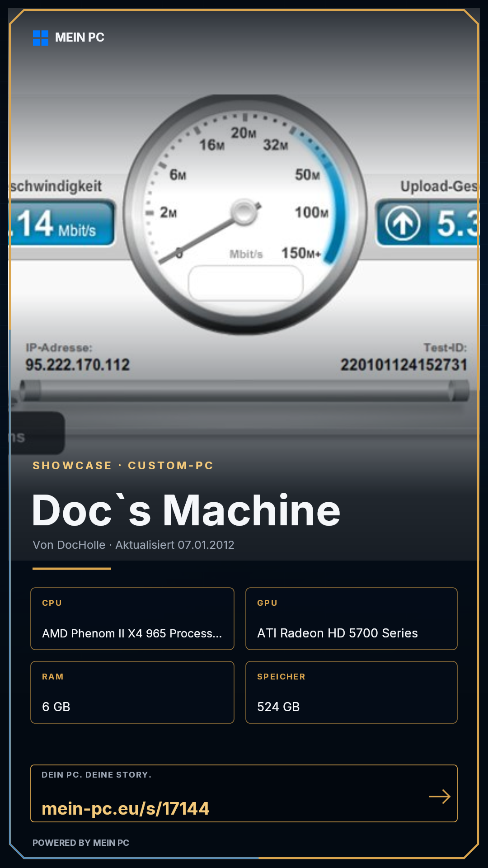Click 'Von DocHolle · Aktualisiert 07.01.2012' line
This screenshot has width=488, height=868.
point(133,545)
